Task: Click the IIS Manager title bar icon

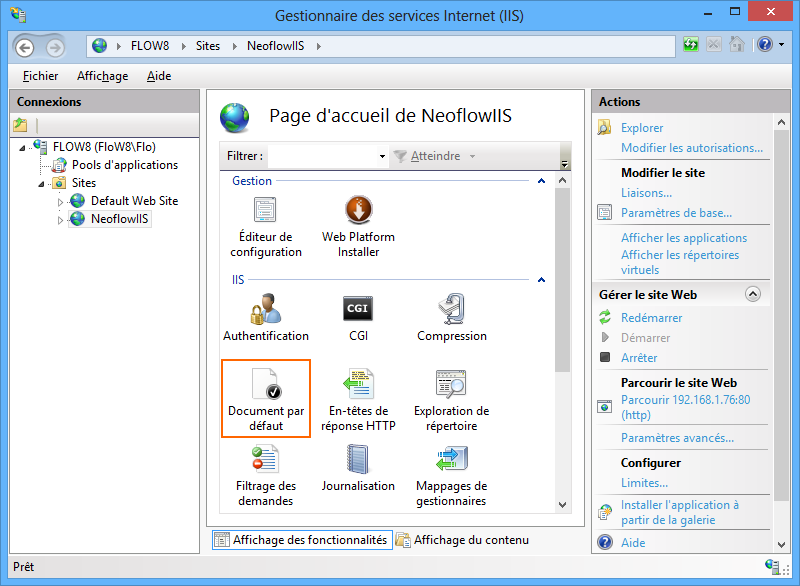Action: pyautogui.click(x=18, y=14)
